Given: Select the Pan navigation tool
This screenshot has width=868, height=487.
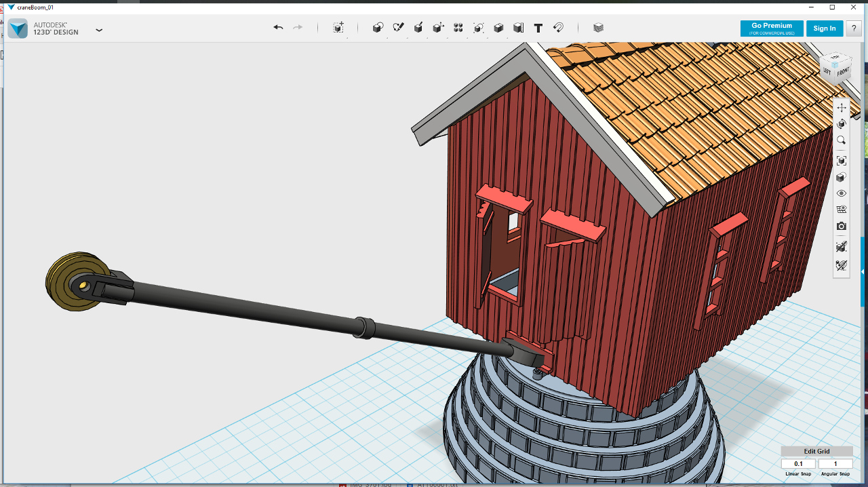Looking at the screenshot, I should (x=842, y=108).
